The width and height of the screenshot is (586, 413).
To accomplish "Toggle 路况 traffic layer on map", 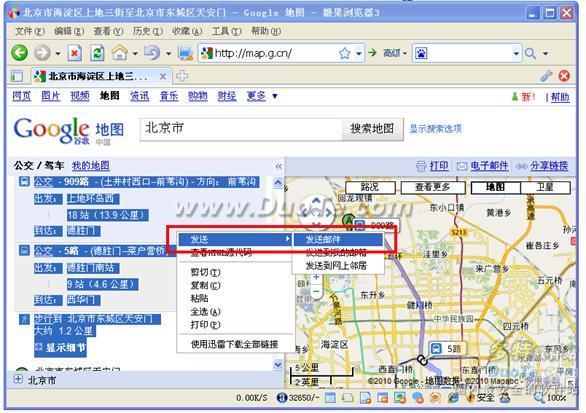I will (370, 187).
